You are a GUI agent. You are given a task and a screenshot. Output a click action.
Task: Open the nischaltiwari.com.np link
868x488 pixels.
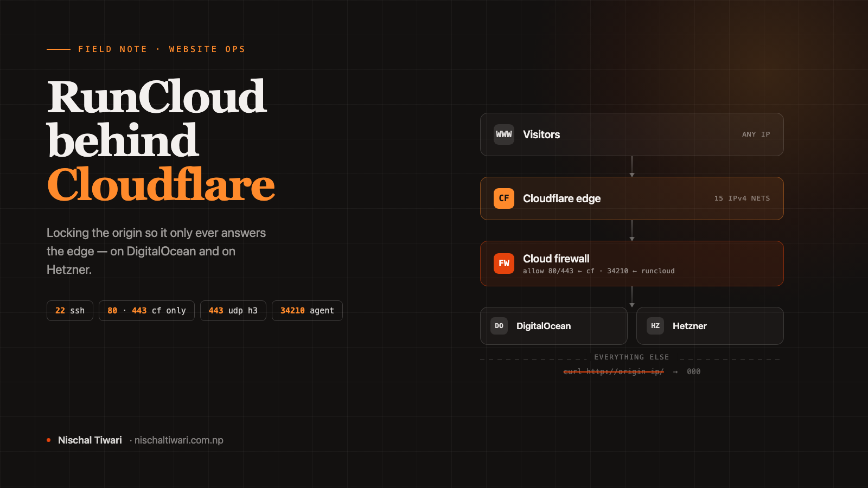pyautogui.click(x=178, y=440)
